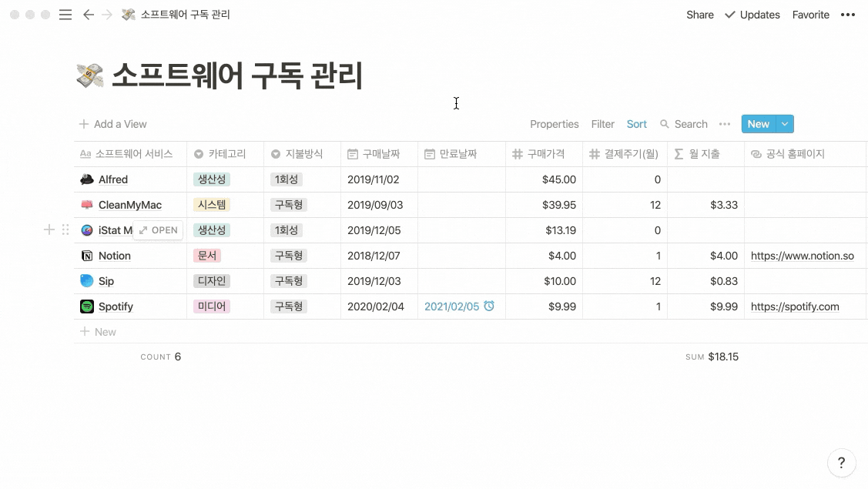
Task: Click Spotify's 미디어 category tag
Action: [x=212, y=306]
